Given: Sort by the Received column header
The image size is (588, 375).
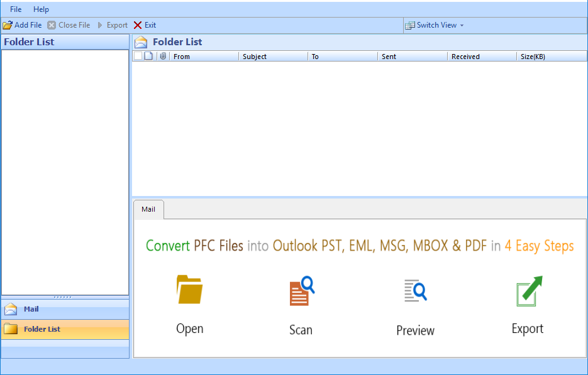Looking at the screenshot, I should coord(482,57).
